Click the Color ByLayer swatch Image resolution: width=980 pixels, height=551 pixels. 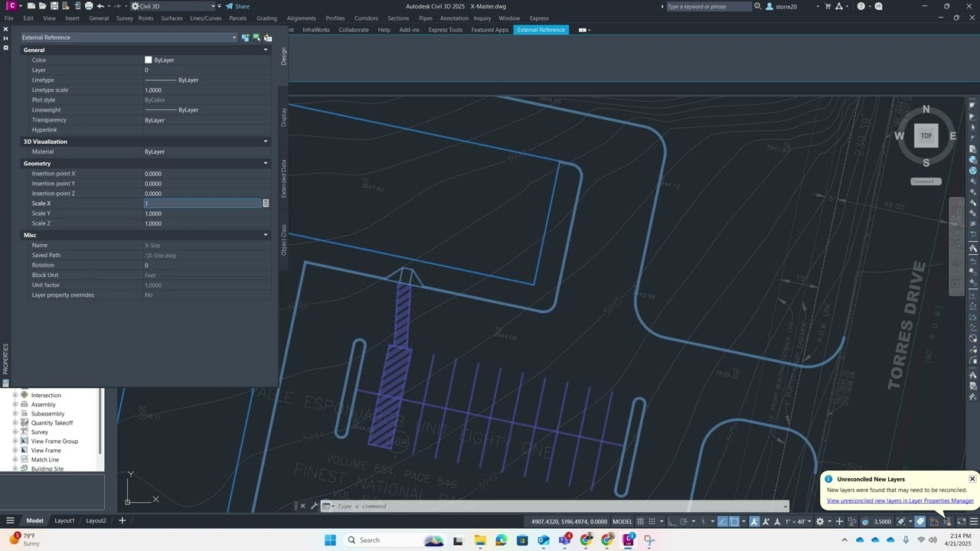pyautogui.click(x=149, y=60)
